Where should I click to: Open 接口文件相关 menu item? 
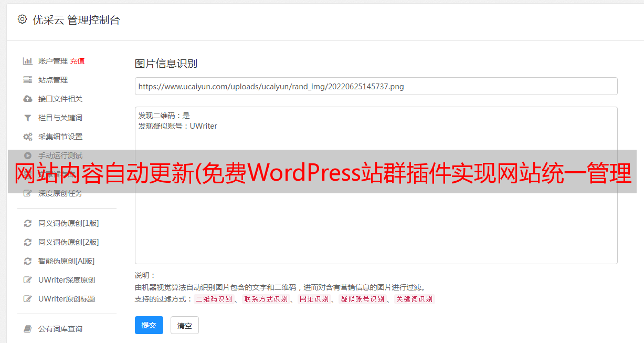(60, 99)
